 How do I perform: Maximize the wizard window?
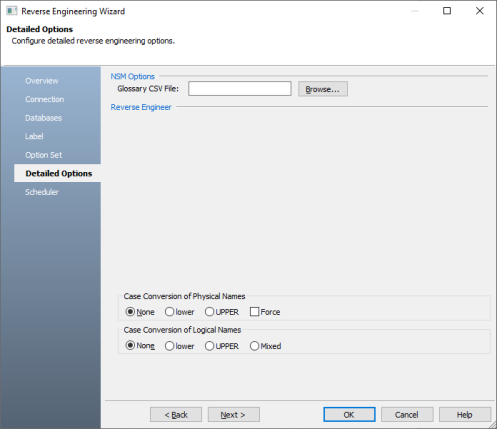[x=447, y=11]
